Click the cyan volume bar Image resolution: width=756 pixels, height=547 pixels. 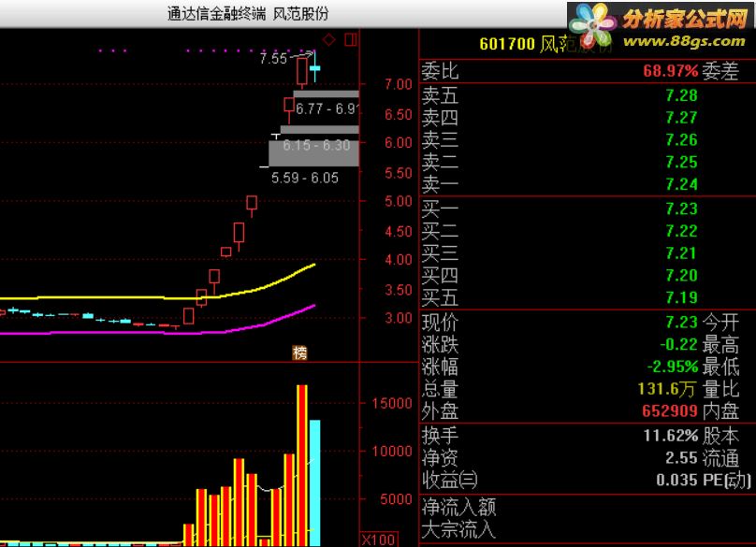point(314,482)
